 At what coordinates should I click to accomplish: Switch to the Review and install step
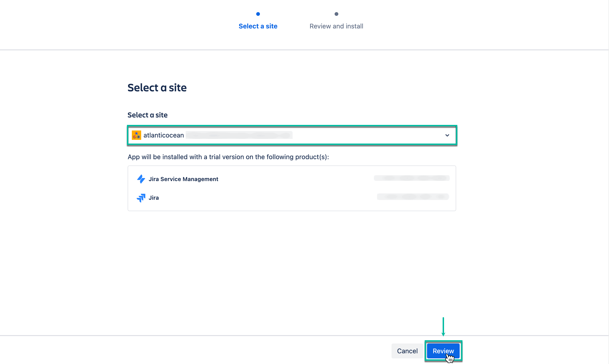pyautogui.click(x=336, y=26)
